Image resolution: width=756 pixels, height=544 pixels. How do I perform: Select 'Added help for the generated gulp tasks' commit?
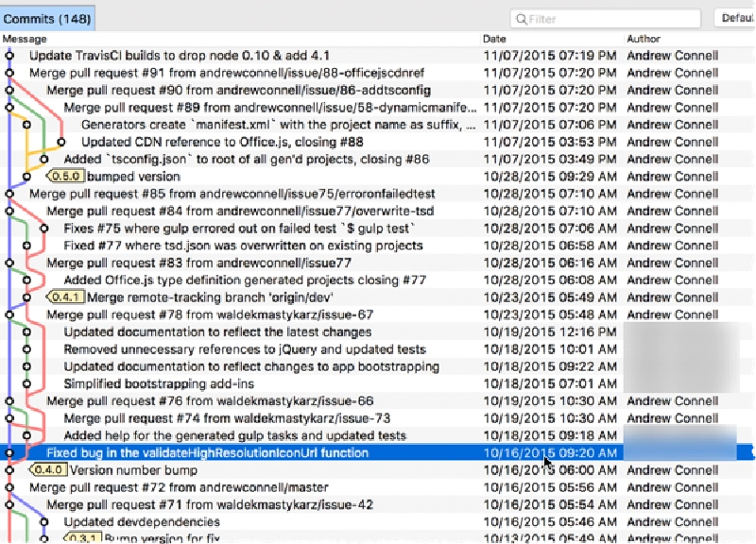click(x=234, y=435)
